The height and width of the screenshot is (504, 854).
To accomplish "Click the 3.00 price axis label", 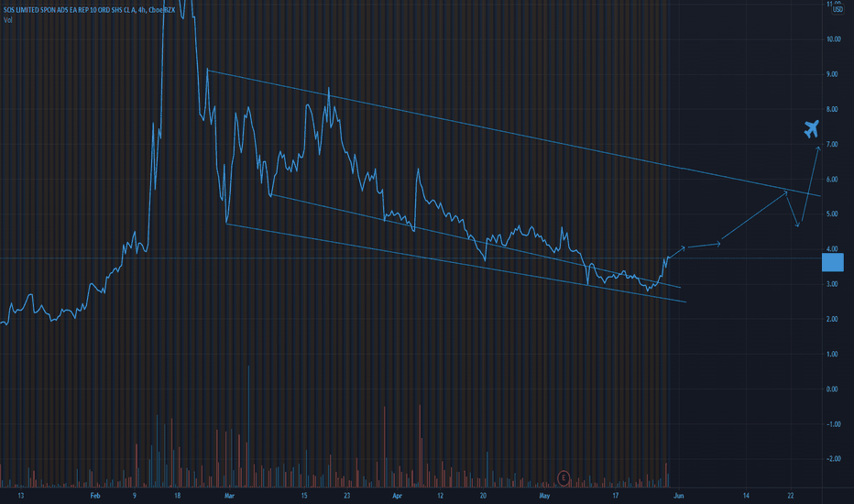I will point(832,284).
